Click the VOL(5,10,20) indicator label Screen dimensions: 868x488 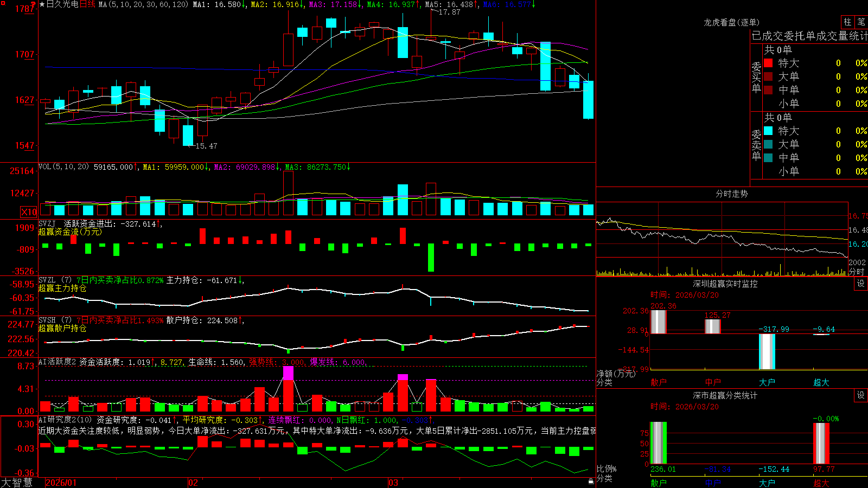(64, 167)
